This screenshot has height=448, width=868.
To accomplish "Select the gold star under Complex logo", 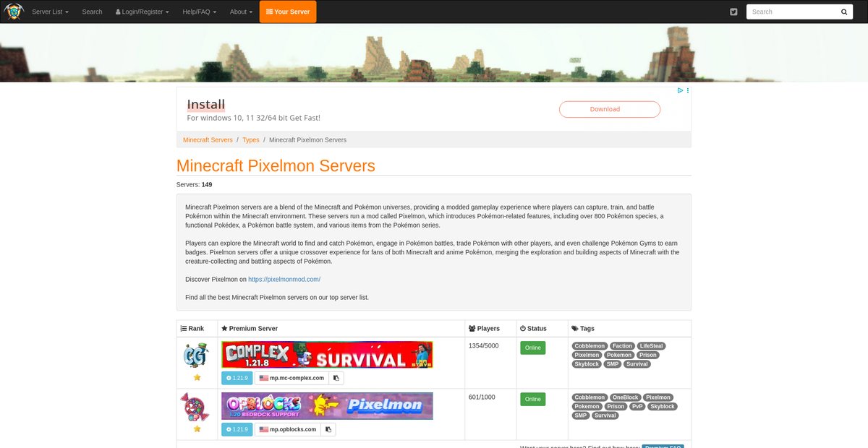I will 197,377.
